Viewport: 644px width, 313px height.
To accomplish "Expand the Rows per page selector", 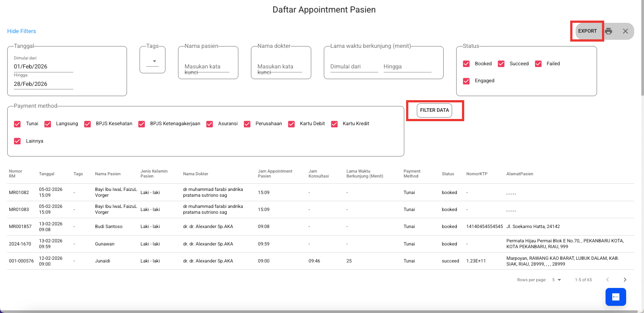I will 556,280.
